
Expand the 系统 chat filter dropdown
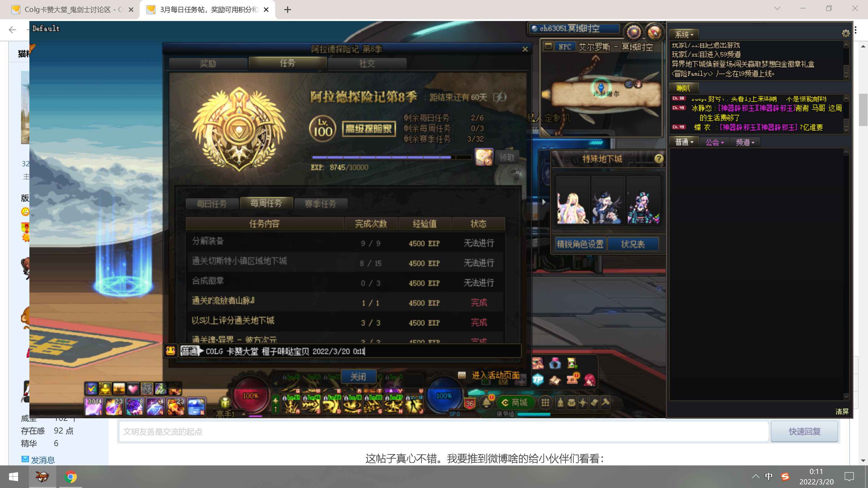pos(684,34)
